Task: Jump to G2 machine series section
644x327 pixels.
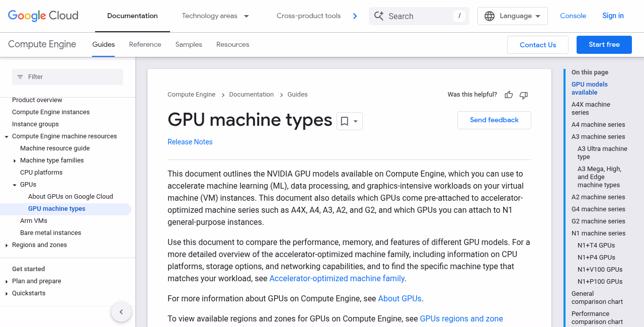Action: pyautogui.click(x=598, y=221)
